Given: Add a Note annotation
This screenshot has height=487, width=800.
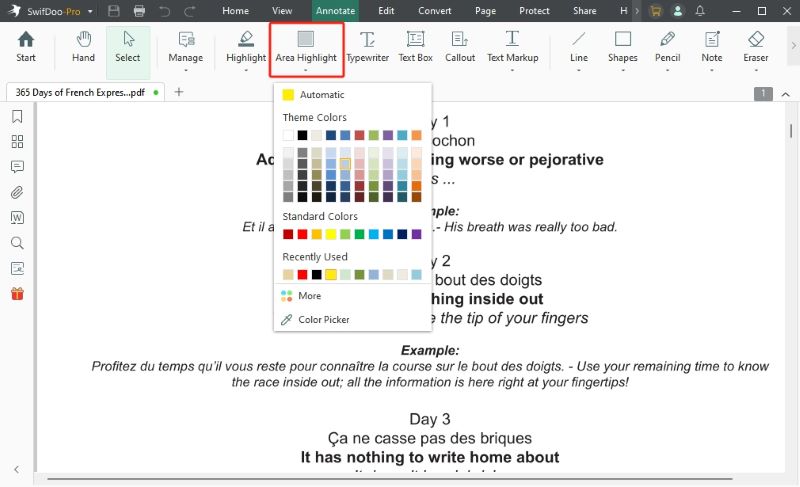Looking at the screenshot, I should [x=711, y=47].
